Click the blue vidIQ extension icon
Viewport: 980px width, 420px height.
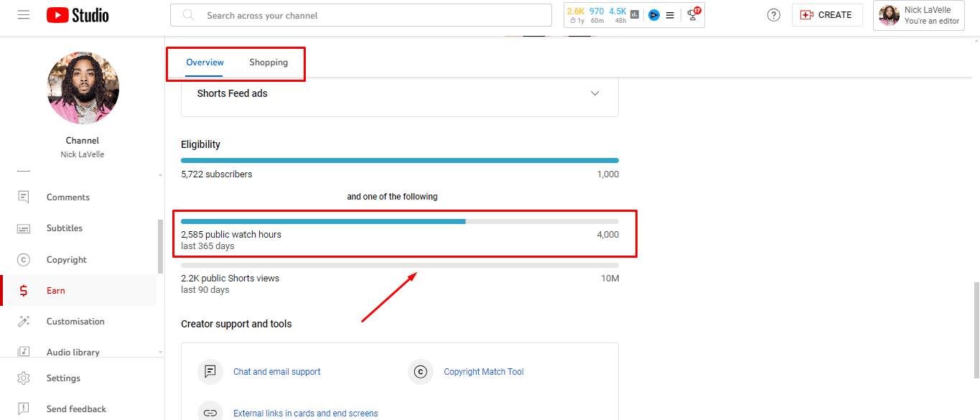(653, 15)
